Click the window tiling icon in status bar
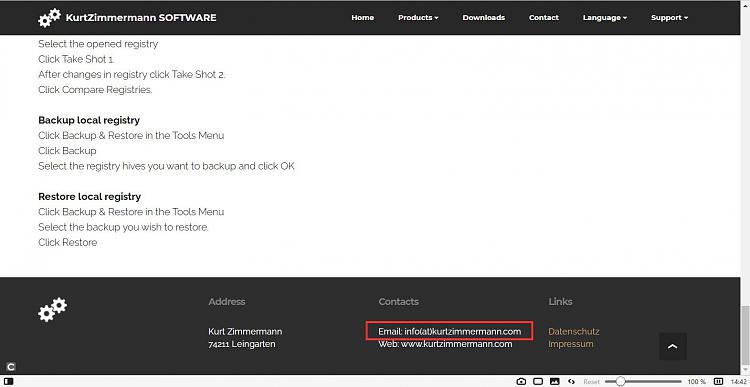The height and width of the screenshot is (387, 750). pos(538,381)
